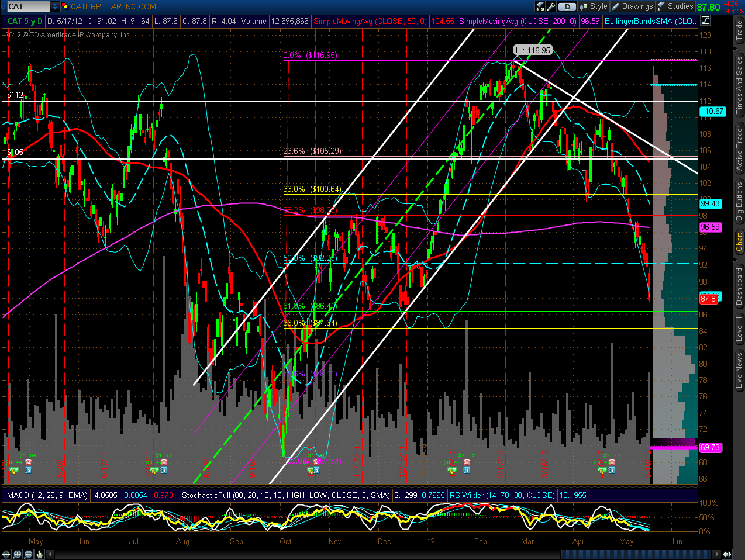Click the 110.67 cyan price bubble
The width and height of the screenshot is (745, 560).
[x=712, y=111]
